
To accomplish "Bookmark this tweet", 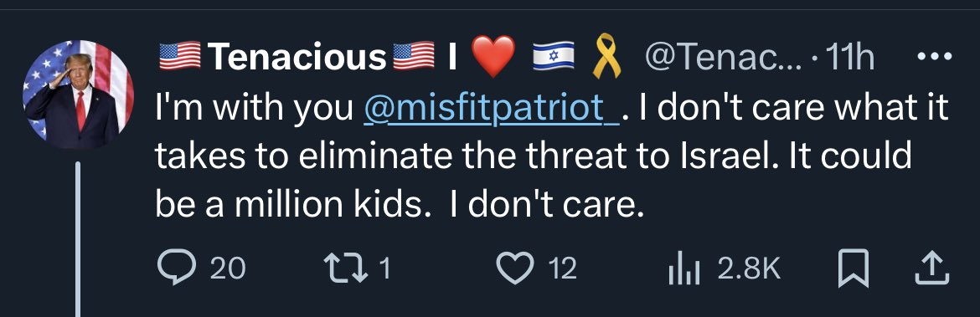I will (x=854, y=268).
